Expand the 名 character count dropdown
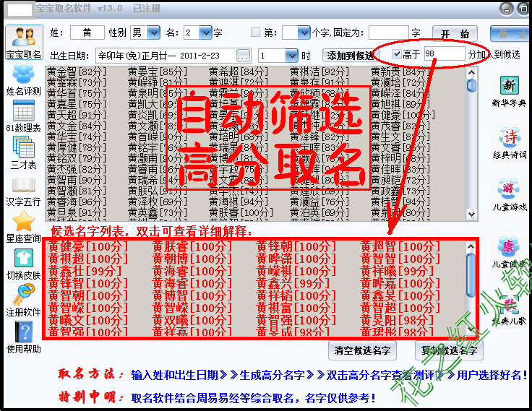 (x=205, y=33)
